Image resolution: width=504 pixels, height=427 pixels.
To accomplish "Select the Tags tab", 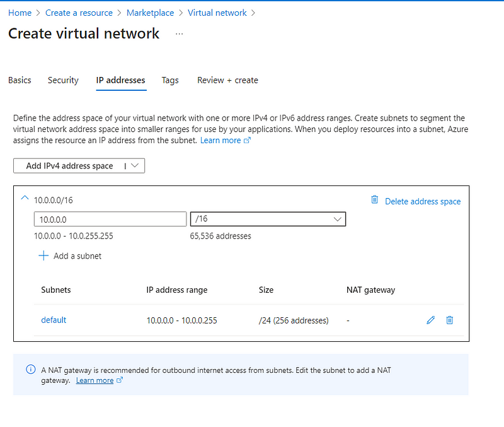I will click(x=170, y=80).
